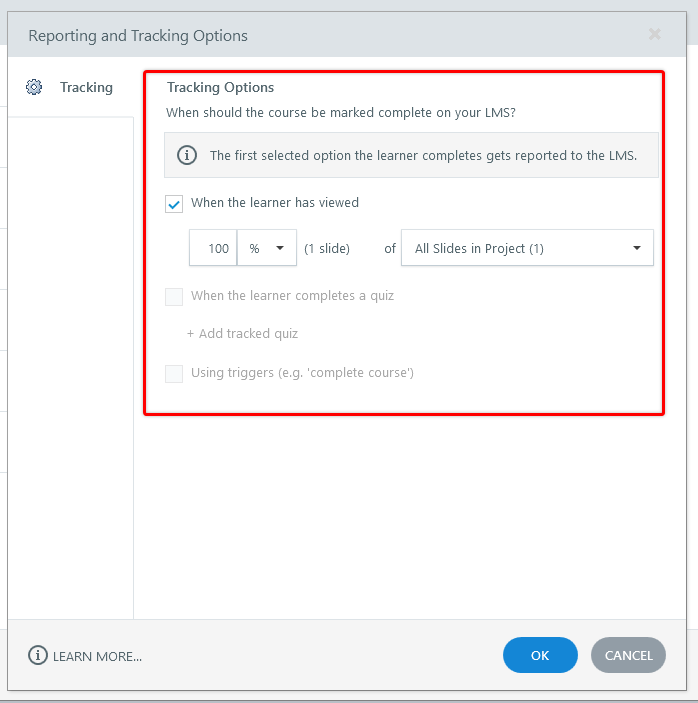This screenshot has height=703, width=698.
Task: Click the info icon beside LEARN MORE
Action: point(38,656)
